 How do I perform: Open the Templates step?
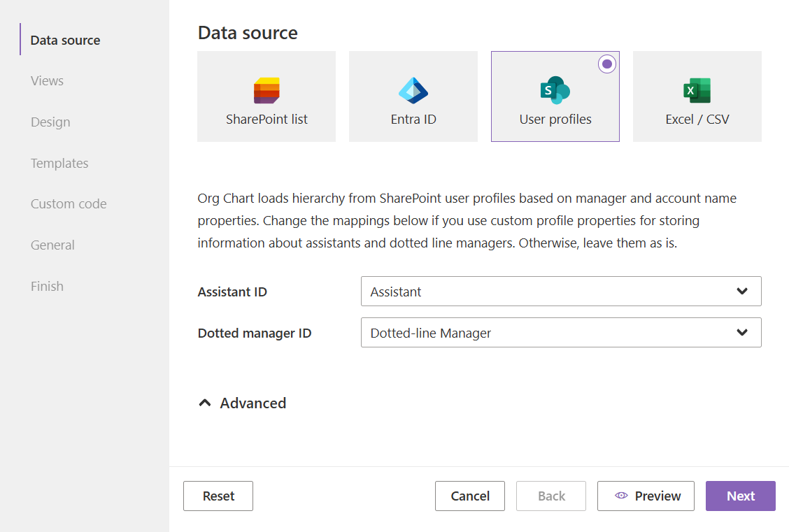point(59,164)
